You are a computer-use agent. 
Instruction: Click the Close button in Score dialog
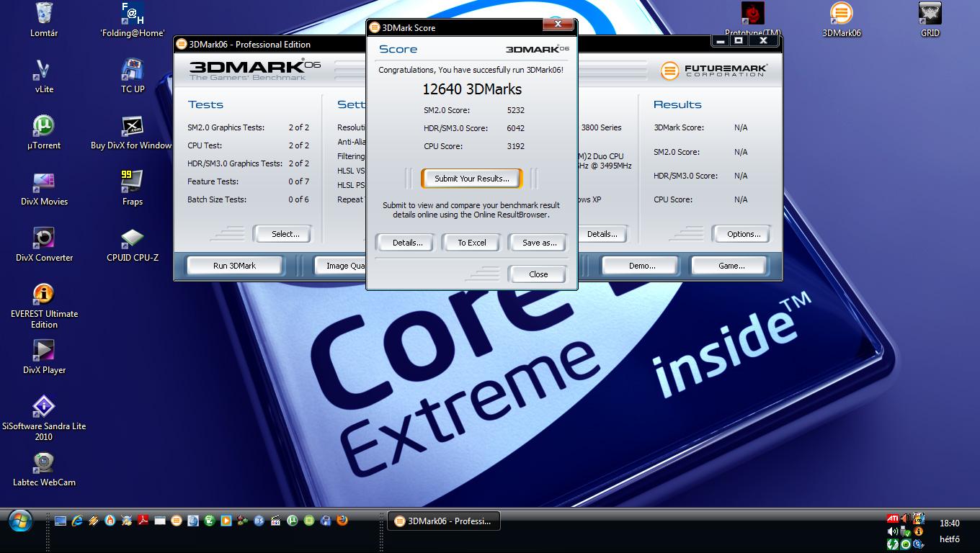click(x=538, y=274)
